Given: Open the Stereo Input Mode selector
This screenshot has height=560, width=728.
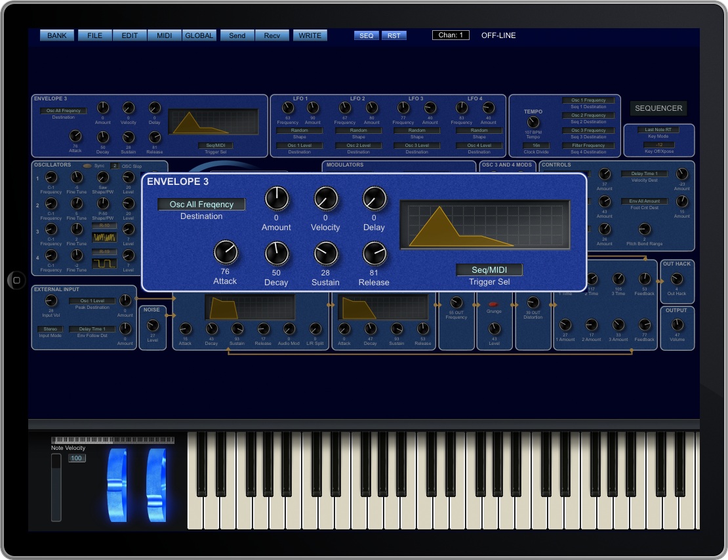Looking at the screenshot, I should point(50,329).
